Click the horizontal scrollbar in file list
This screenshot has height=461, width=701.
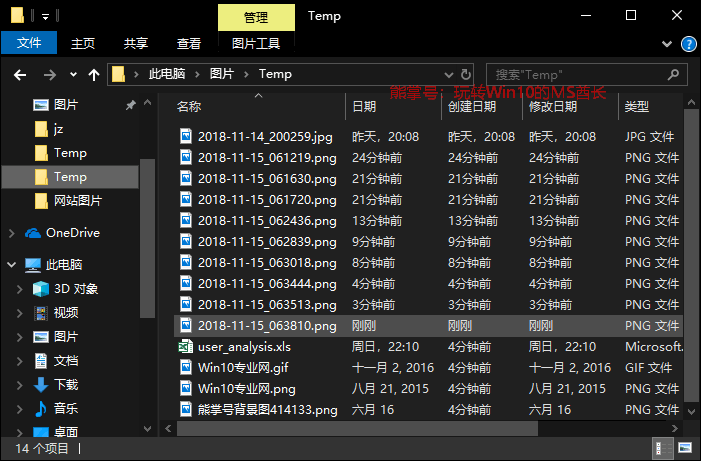tap(357, 429)
